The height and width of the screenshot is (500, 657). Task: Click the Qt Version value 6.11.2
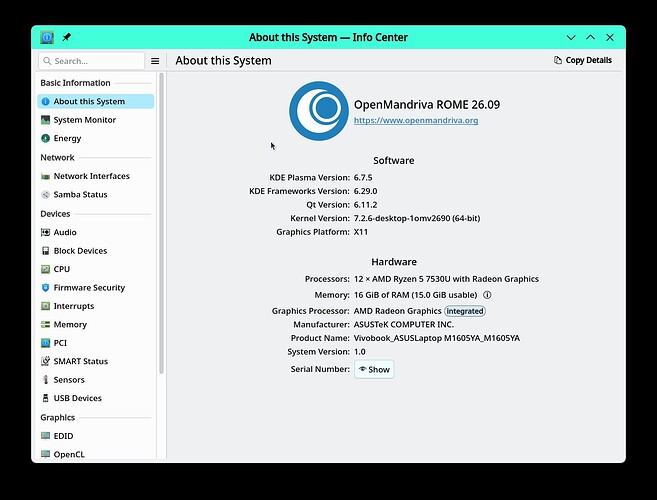coord(365,205)
